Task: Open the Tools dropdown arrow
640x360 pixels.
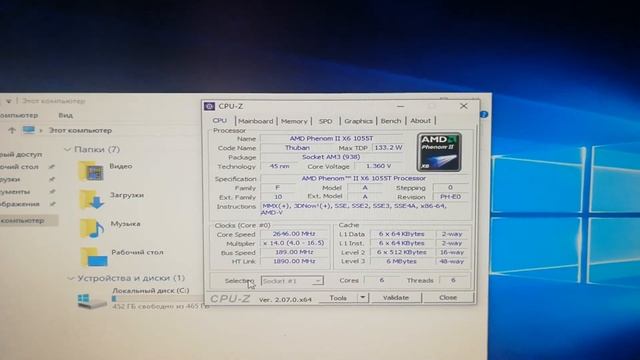Action: (x=363, y=298)
